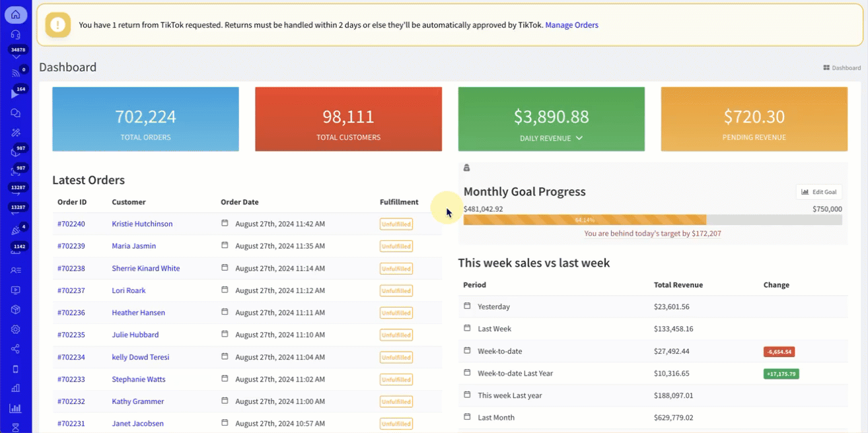Open the chat bubbles sidebar icon
The width and height of the screenshot is (868, 433).
click(16, 113)
